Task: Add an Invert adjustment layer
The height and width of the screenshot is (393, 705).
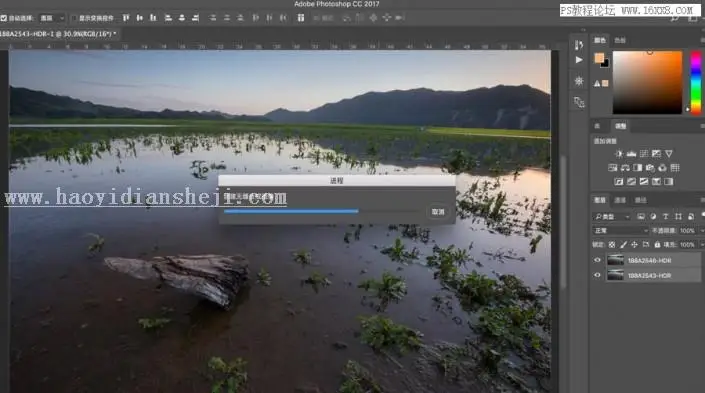Action: (x=619, y=182)
